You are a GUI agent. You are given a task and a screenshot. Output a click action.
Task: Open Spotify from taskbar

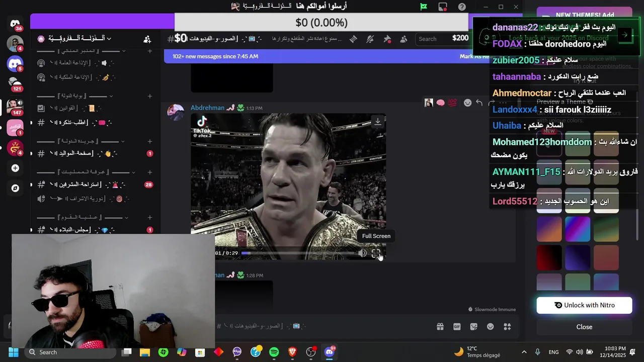click(x=274, y=352)
